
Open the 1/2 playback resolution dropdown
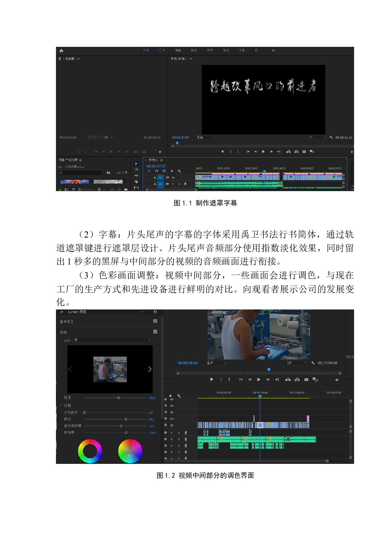click(296, 363)
